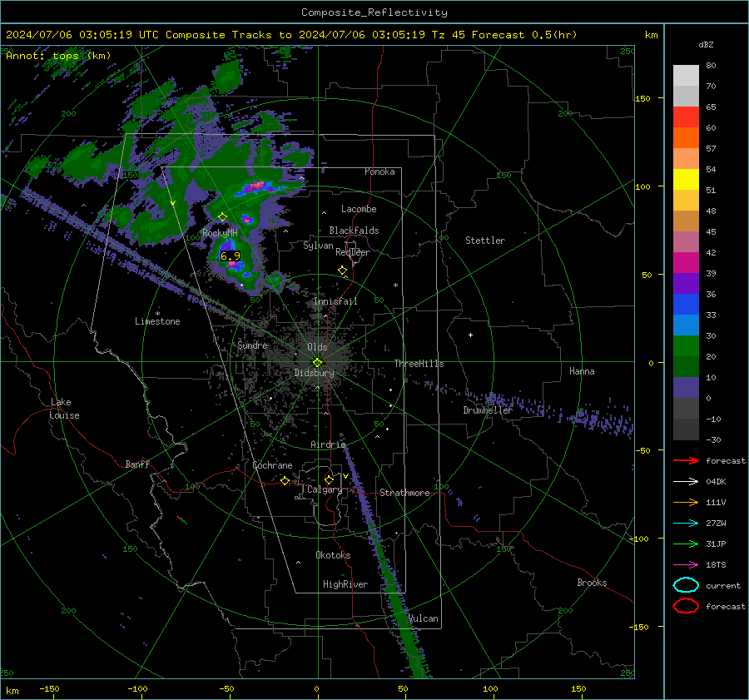The width and height of the screenshot is (749, 700).
Task: Select the red 60 dBZ color swatch
Action: coord(686,117)
